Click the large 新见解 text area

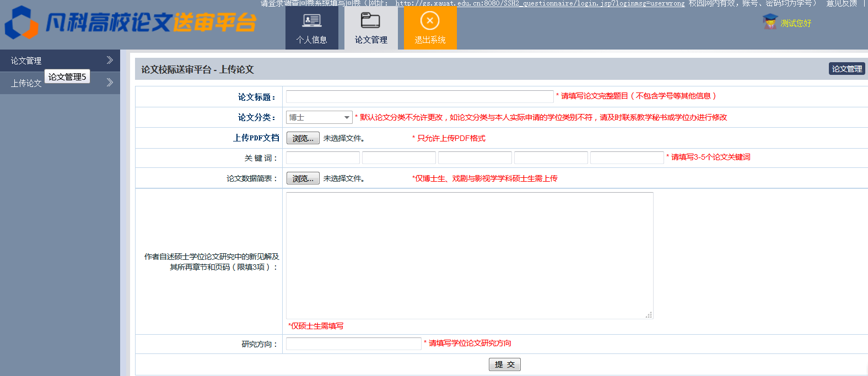(x=469, y=255)
